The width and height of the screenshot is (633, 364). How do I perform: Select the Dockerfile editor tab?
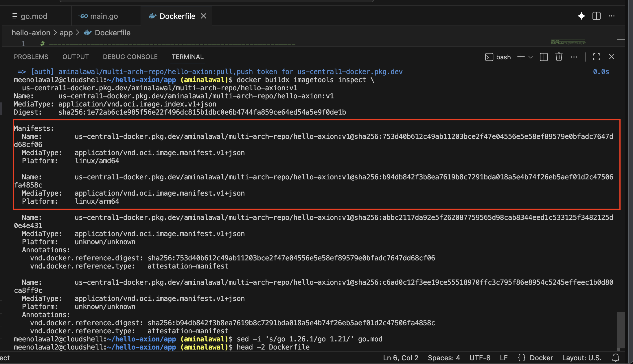click(177, 16)
